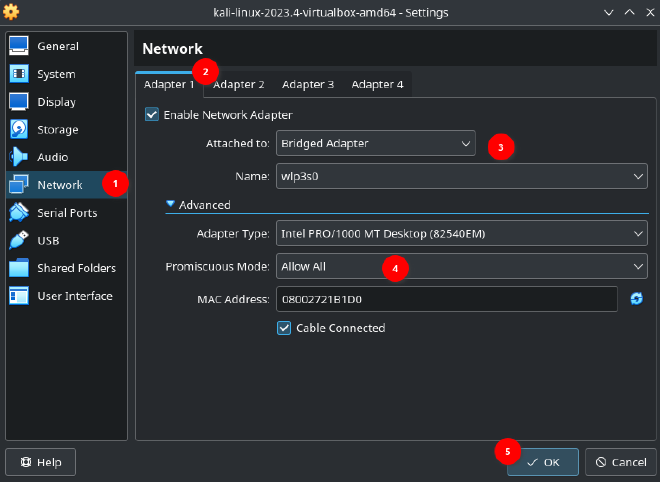Open the Serial Ports settings page
The width and height of the screenshot is (660, 482).
tap(67, 213)
